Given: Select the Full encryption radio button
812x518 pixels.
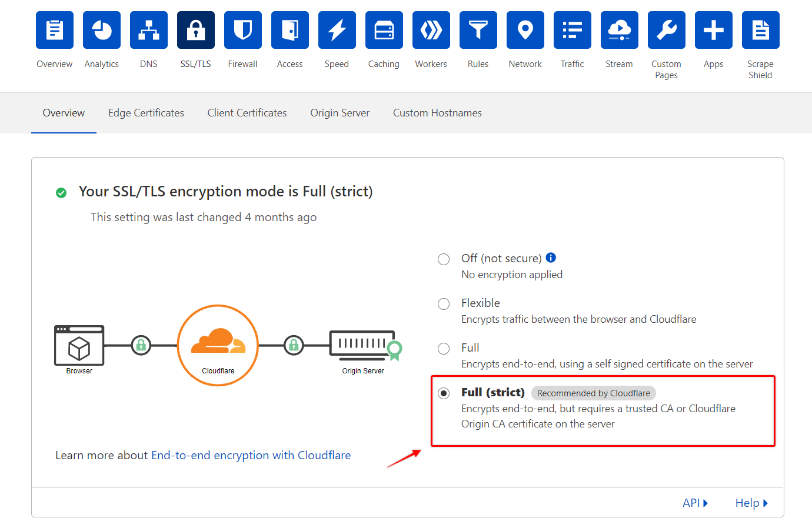Looking at the screenshot, I should [444, 349].
